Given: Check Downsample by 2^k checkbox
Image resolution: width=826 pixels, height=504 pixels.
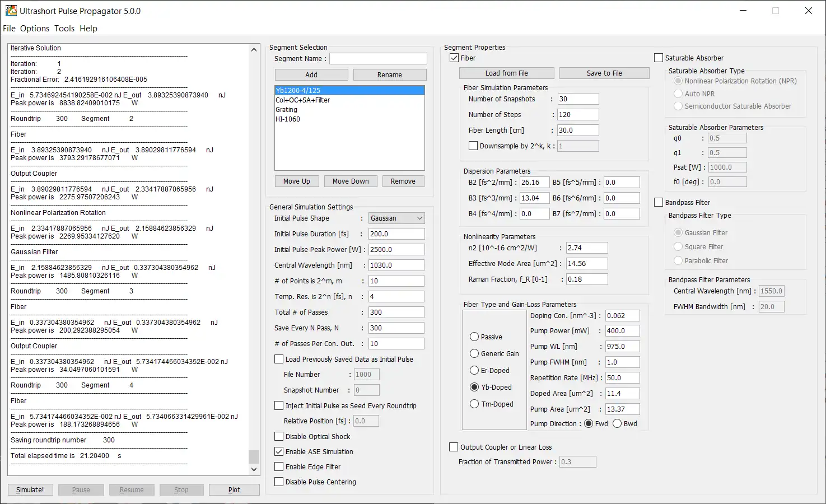Looking at the screenshot, I should 473,146.
